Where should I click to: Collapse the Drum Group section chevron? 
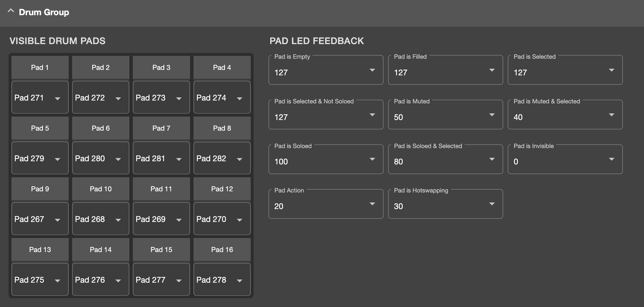pos(11,11)
